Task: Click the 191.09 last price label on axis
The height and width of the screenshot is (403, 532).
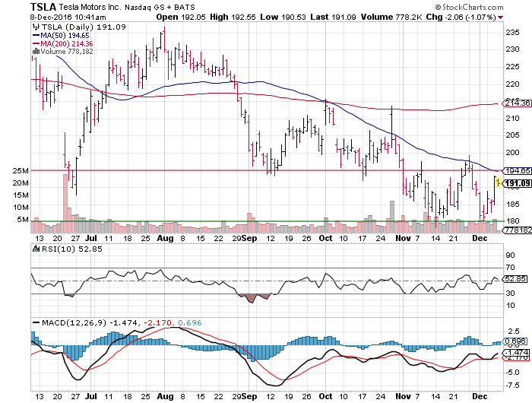Action: (x=518, y=184)
